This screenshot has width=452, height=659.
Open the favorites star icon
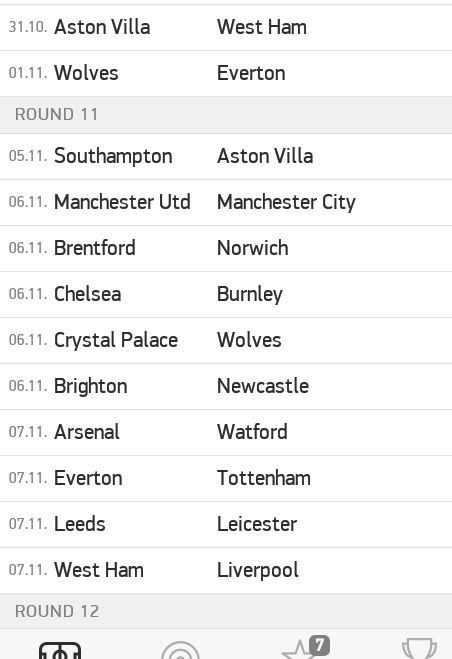[299, 651]
